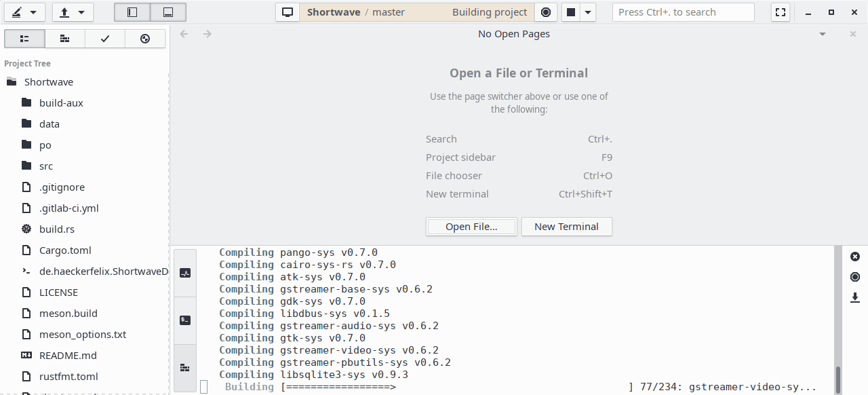Focus the 'Press Ctrl+. to search' field
Screen dimensions: 868x395
[x=683, y=12]
